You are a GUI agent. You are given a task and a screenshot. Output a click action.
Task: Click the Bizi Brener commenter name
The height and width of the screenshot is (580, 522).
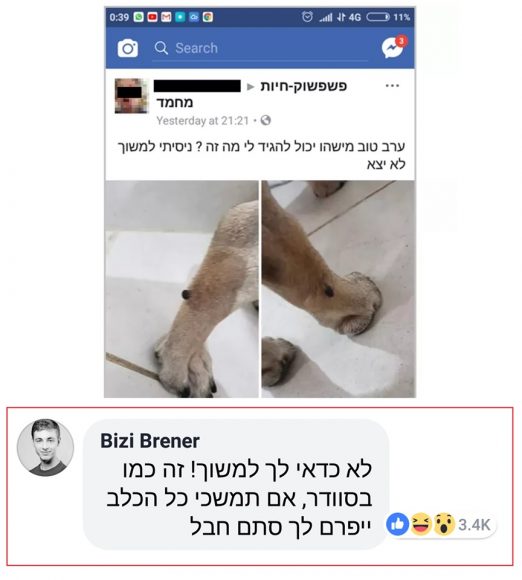point(150,441)
